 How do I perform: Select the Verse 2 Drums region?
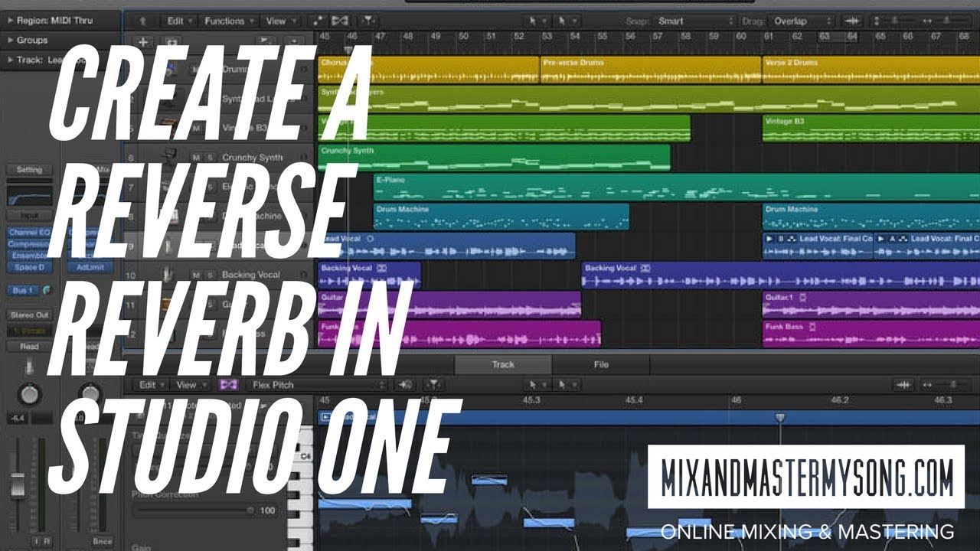[x=871, y=69]
